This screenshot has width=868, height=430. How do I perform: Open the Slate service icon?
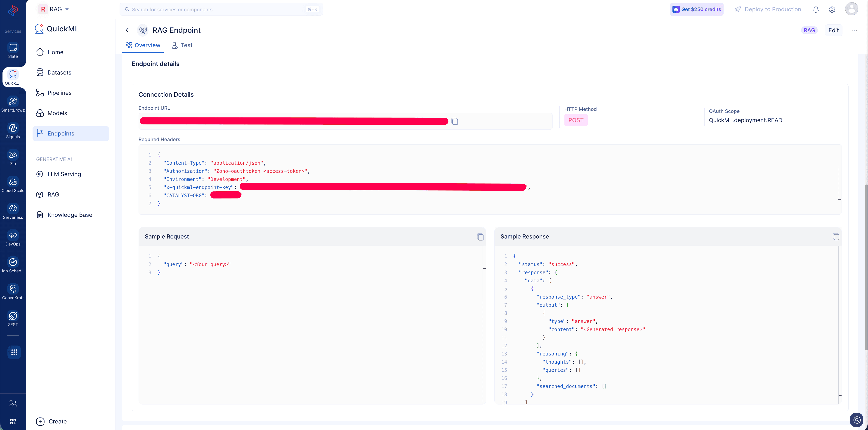point(13,51)
